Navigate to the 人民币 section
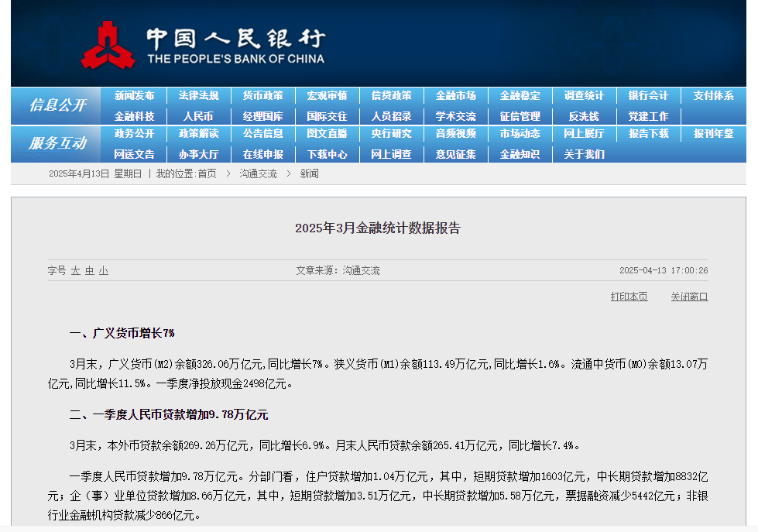The width and height of the screenshot is (758, 532). (198, 116)
